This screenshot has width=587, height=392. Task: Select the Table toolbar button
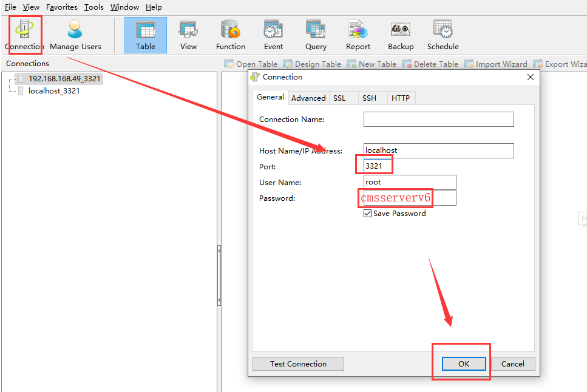pyautogui.click(x=146, y=35)
